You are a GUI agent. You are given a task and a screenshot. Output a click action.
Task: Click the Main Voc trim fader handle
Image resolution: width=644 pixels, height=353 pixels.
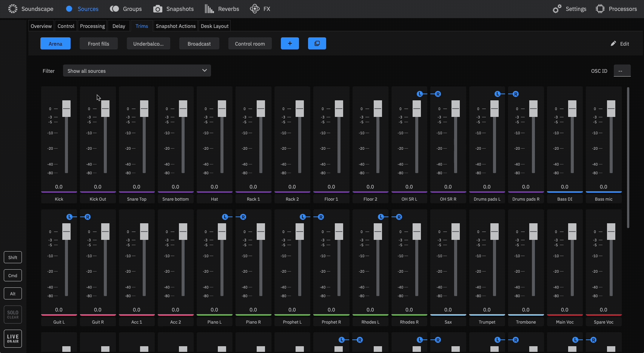[572, 232]
